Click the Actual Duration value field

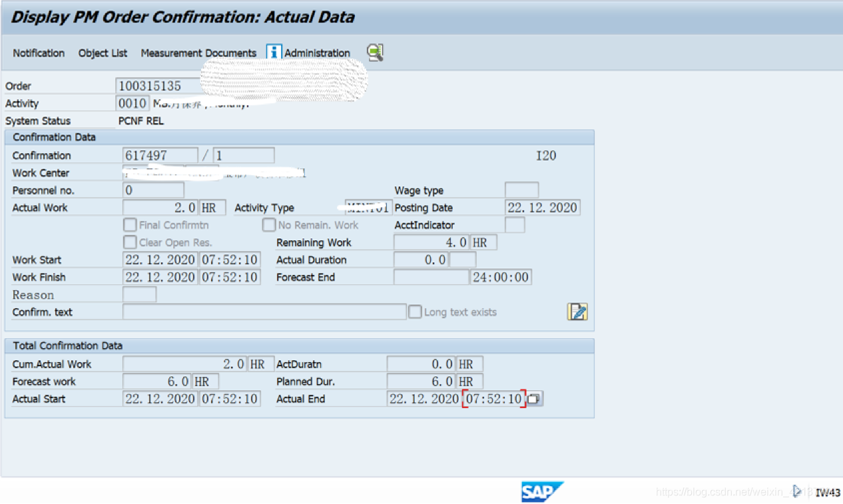(x=421, y=260)
